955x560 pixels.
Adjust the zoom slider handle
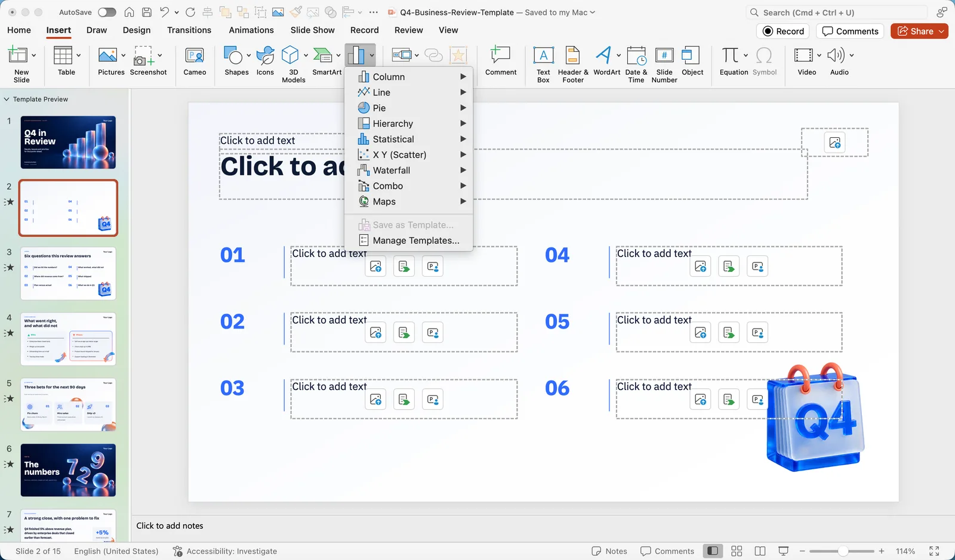pyautogui.click(x=843, y=551)
